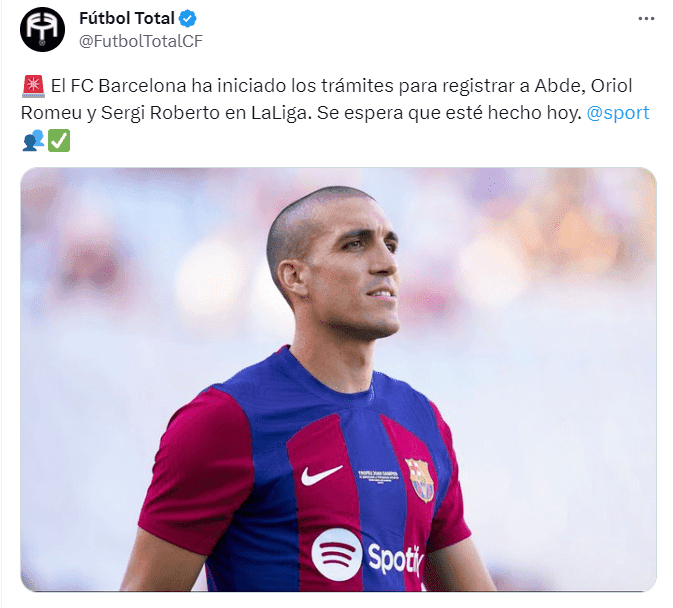This screenshot has width=673, height=608.
Task: Click the speaking heads emoji
Action: point(33,141)
